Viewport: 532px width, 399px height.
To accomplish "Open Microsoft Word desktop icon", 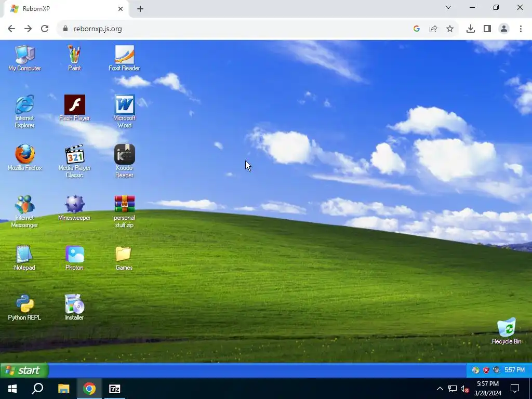I will pos(124,112).
